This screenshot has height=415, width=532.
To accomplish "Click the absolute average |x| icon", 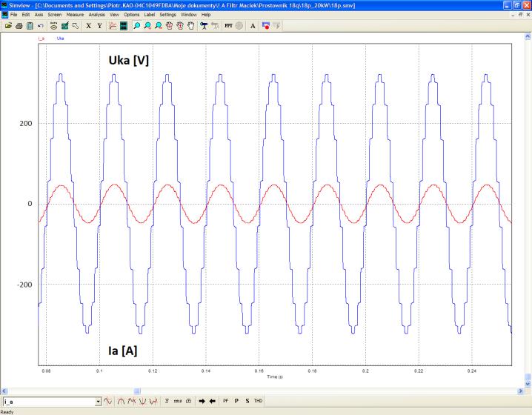I will click(x=189, y=401).
